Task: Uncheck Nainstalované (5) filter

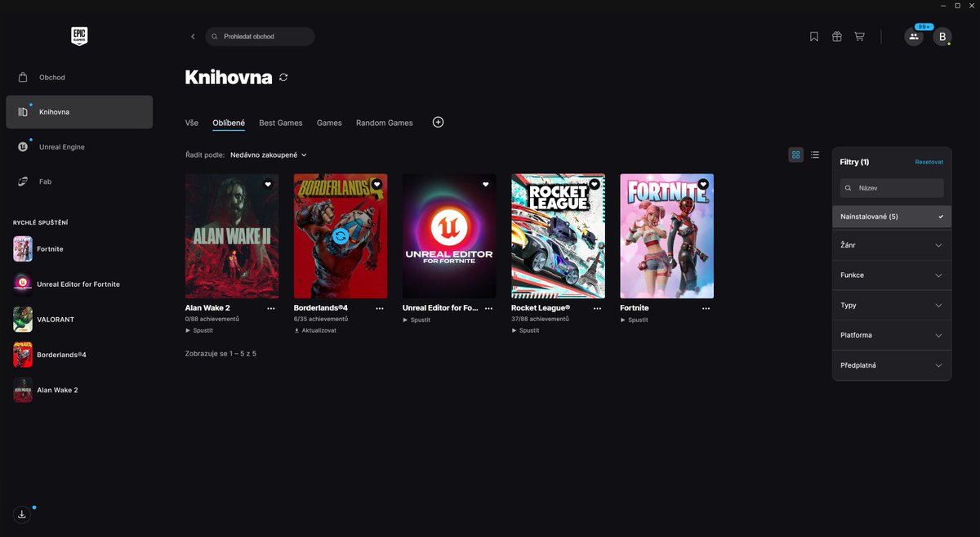Action: (x=892, y=217)
